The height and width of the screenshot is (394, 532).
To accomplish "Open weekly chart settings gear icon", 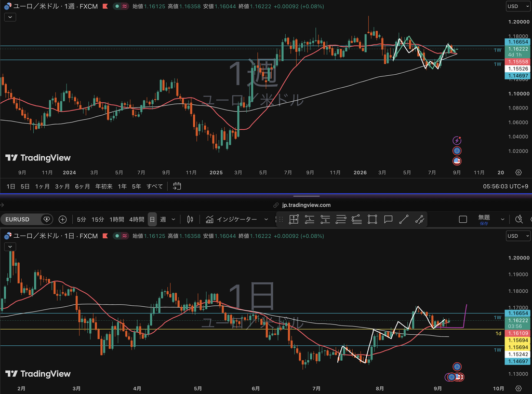I will (x=518, y=172).
